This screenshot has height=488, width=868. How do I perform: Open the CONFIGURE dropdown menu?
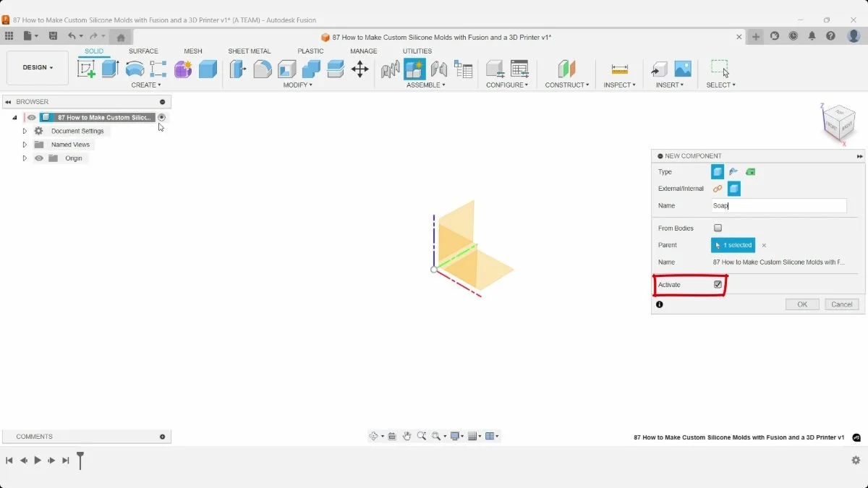click(x=507, y=85)
